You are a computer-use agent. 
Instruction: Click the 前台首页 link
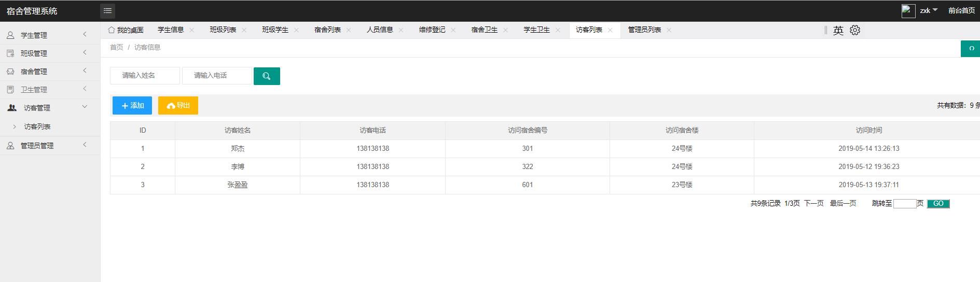[961, 10]
